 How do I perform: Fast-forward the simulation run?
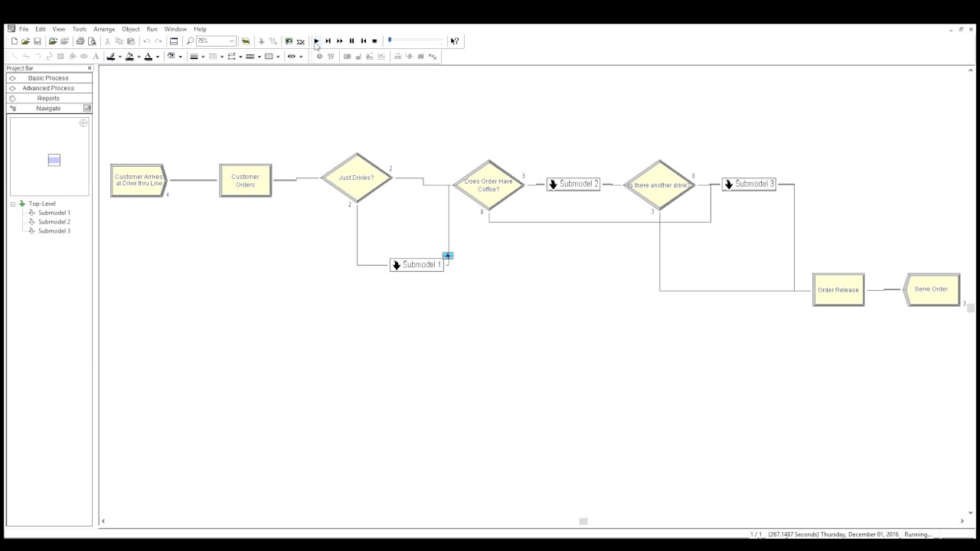[x=339, y=41]
